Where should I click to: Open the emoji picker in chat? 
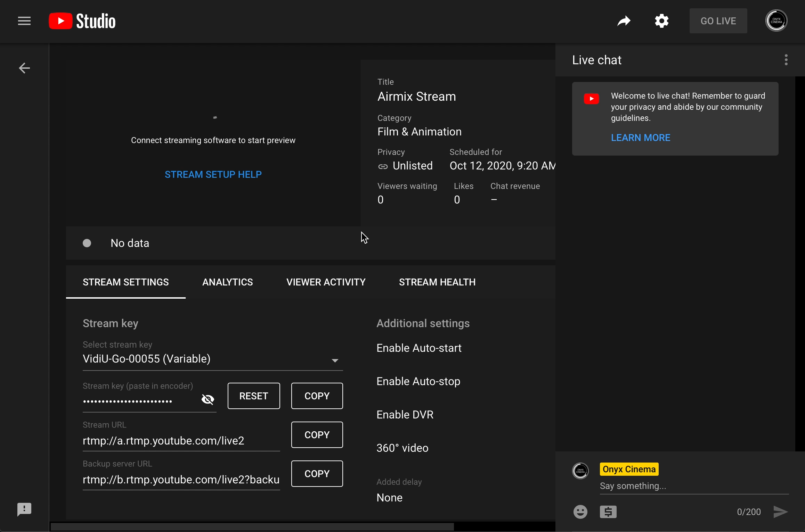point(580,512)
